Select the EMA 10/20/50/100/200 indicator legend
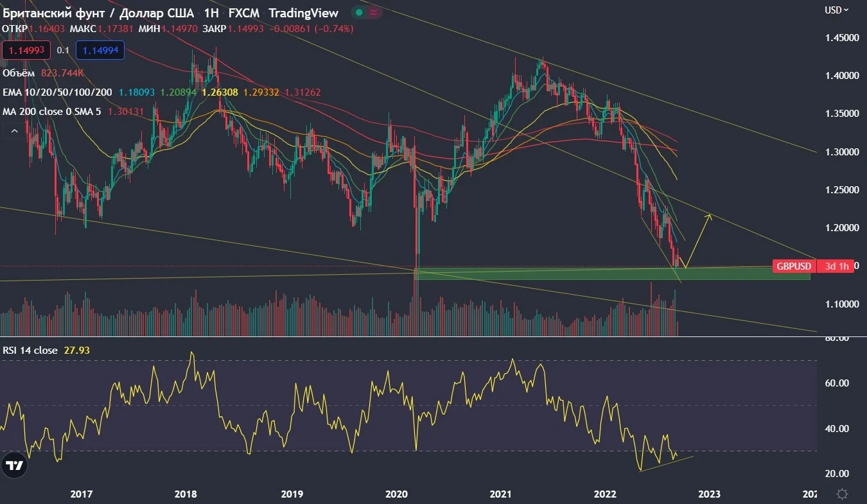 coord(57,92)
